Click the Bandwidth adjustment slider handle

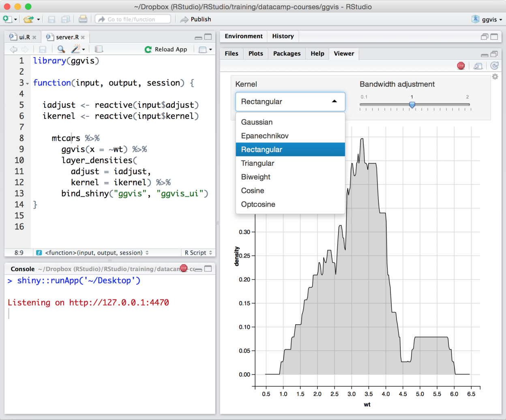click(x=412, y=105)
